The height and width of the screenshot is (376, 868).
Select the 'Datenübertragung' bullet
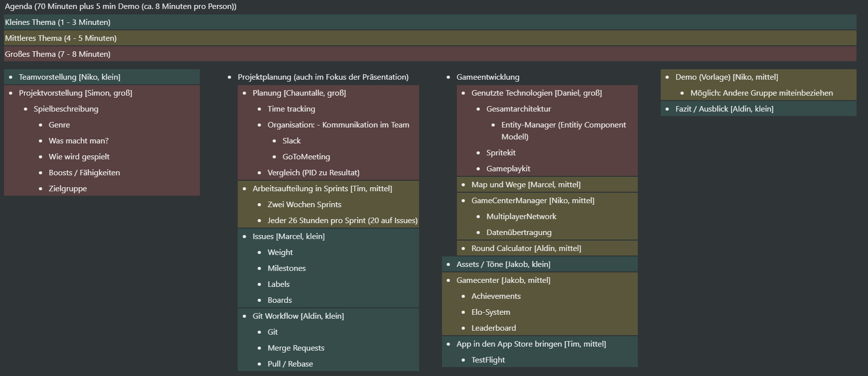tap(519, 233)
